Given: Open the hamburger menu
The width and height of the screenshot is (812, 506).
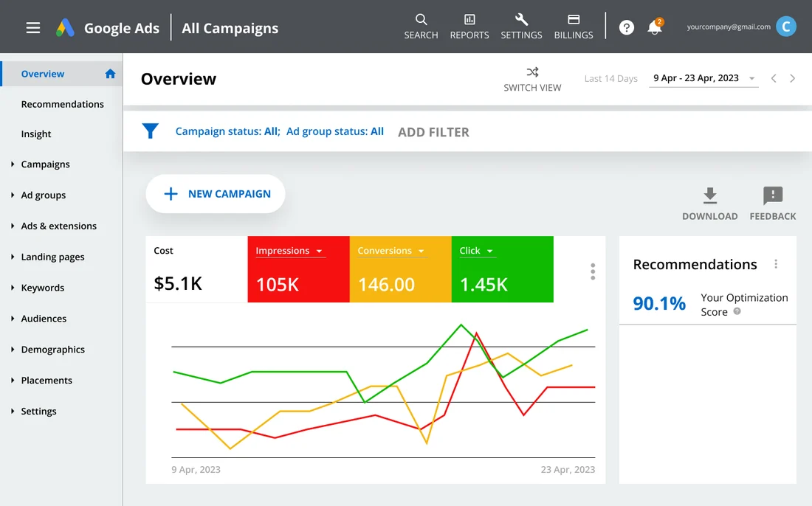Looking at the screenshot, I should pyautogui.click(x=33, y=27).
